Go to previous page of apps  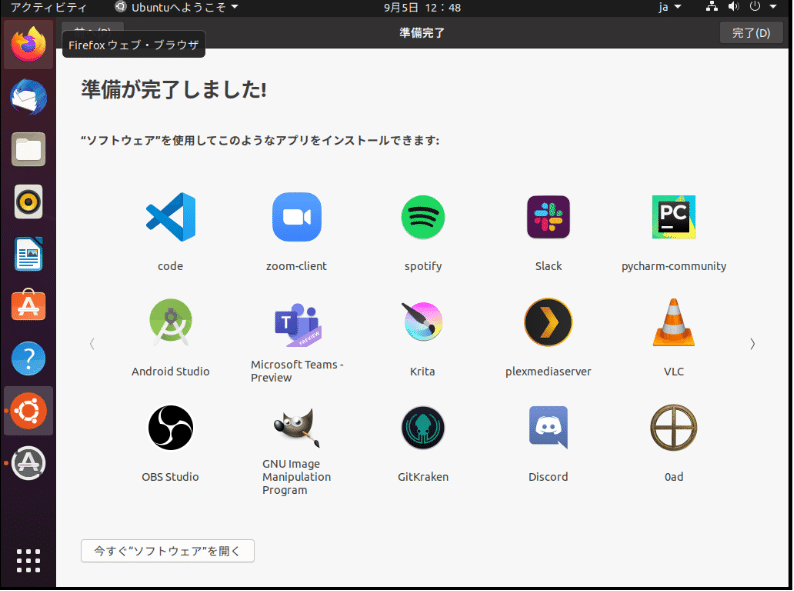[92, 344]
